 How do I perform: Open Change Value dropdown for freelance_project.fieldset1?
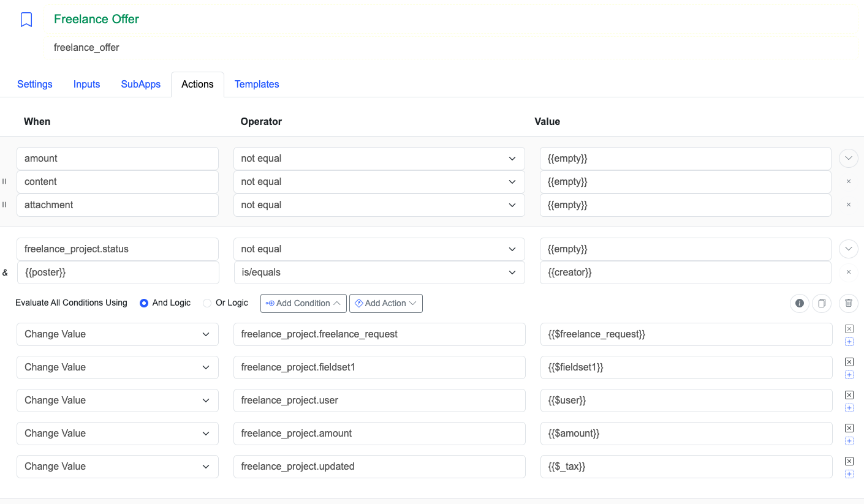(118, 367)
